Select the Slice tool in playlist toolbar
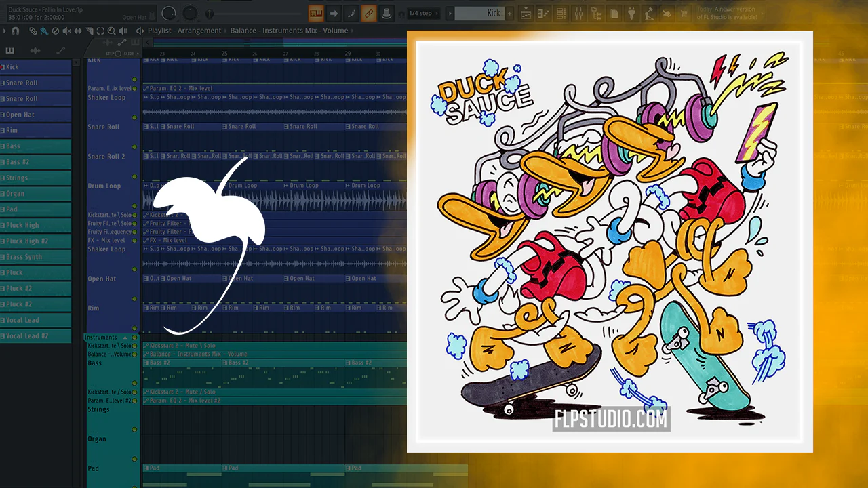Viewport: 868px width, 488px height. click(89, 30)
